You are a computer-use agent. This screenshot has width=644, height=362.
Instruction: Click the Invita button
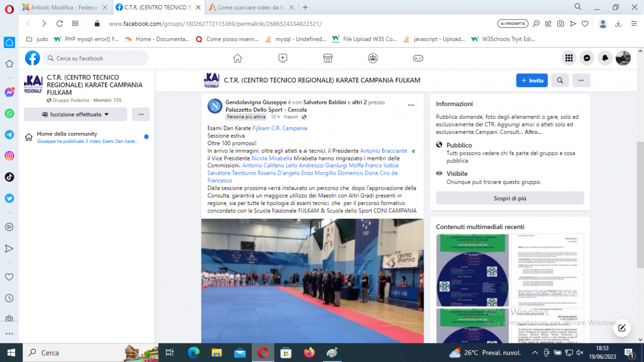[x=532, y=80]
